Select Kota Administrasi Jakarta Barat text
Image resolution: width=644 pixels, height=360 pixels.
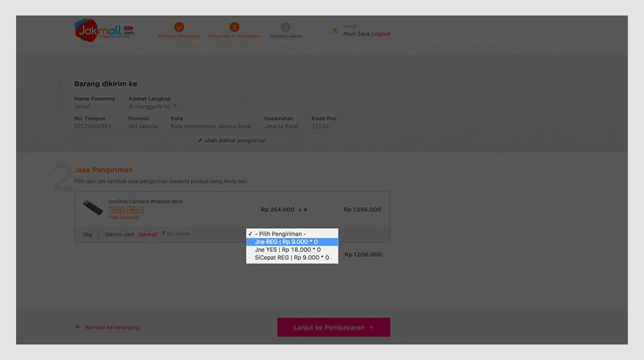[x=210, y=126]
